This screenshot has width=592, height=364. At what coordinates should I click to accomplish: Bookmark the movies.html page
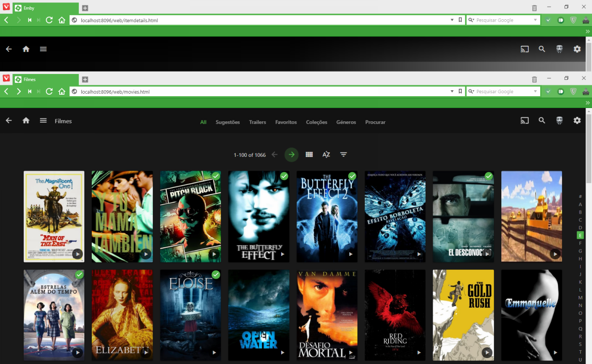tap(460, 92)
